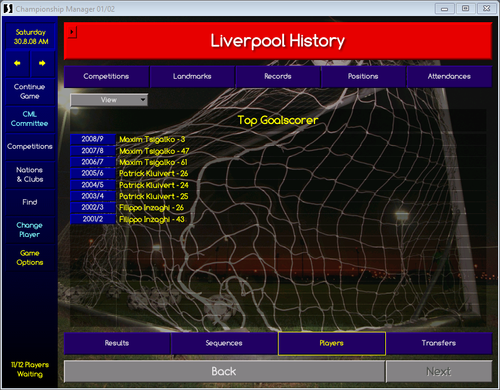Click Filippo Inzaghi - 26 entry
The height and width of the screenshot is (390, 500).
click(x=151, y=208)
